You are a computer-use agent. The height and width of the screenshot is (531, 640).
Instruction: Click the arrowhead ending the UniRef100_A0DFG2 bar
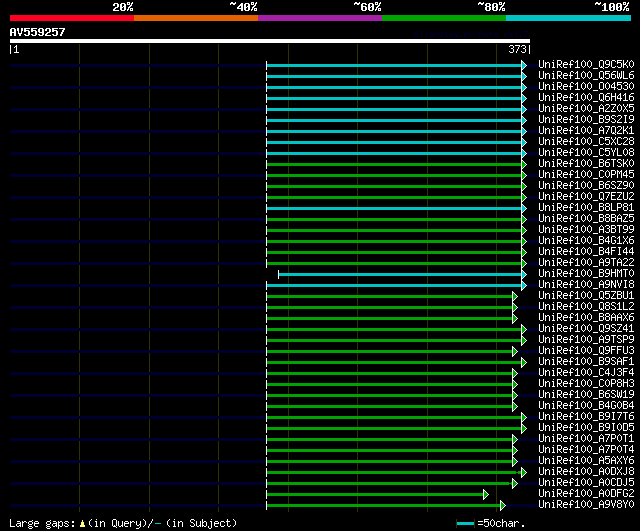pyautogui.click(x=486, y=495)
